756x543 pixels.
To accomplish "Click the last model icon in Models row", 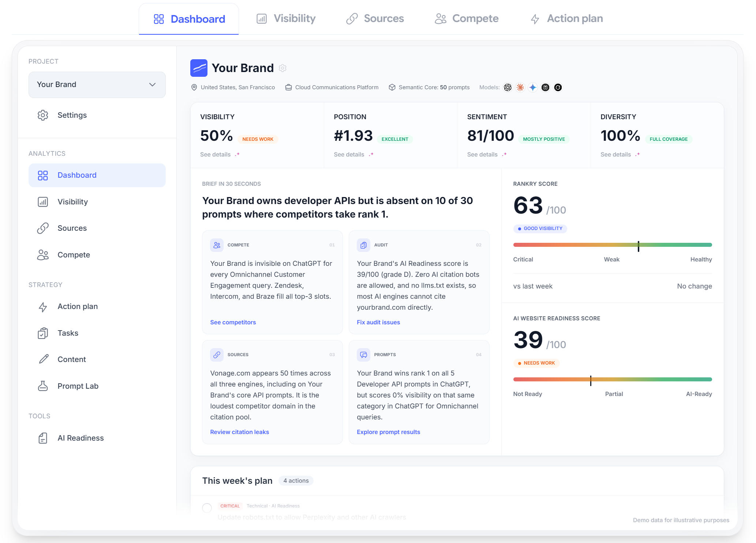I will (558, 87).
